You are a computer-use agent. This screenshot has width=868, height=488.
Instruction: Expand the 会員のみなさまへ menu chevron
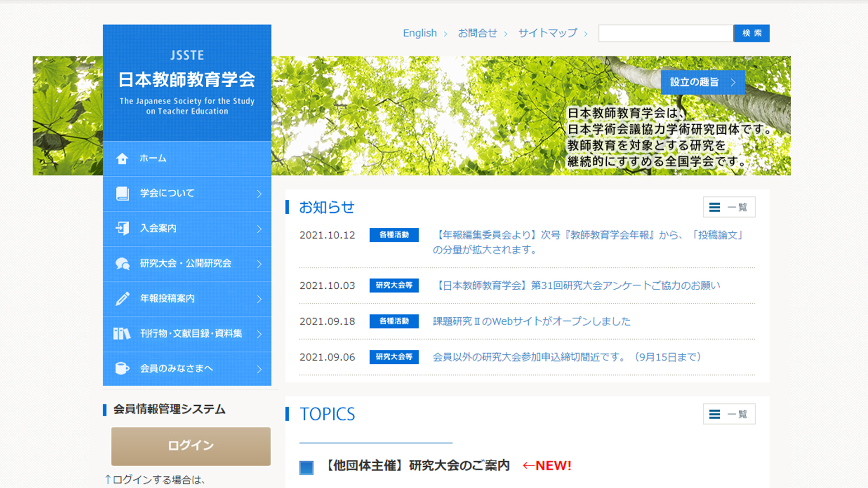pyautogui.click(x=259, y=369)
